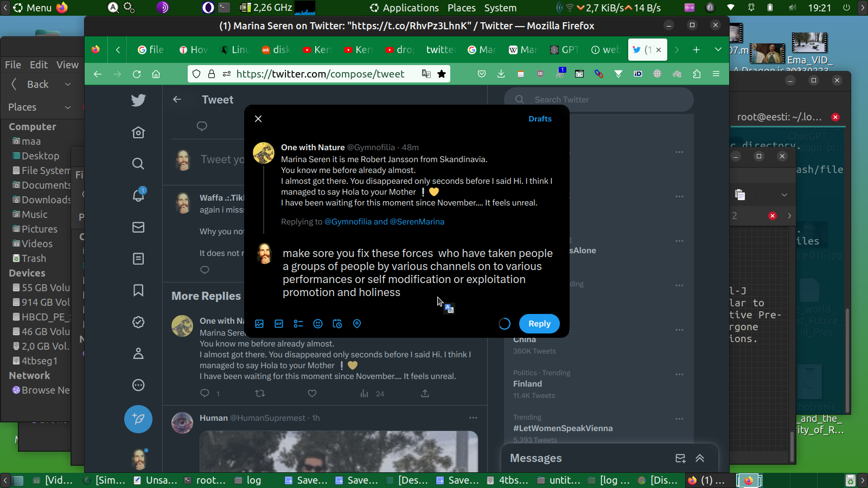Open Firefox Extensions puzzle button
868x488 pixels.
[697, 74]
